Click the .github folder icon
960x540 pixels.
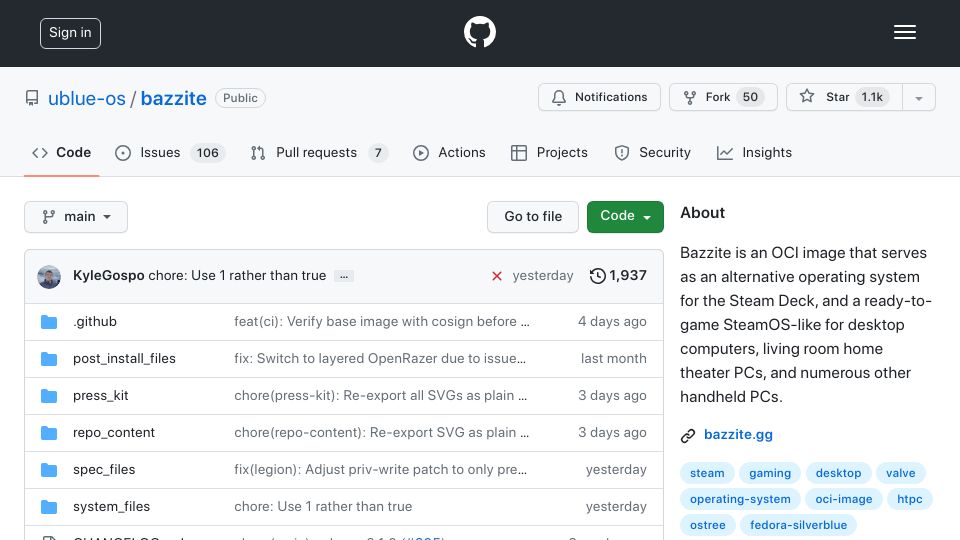tap(49, 322)
